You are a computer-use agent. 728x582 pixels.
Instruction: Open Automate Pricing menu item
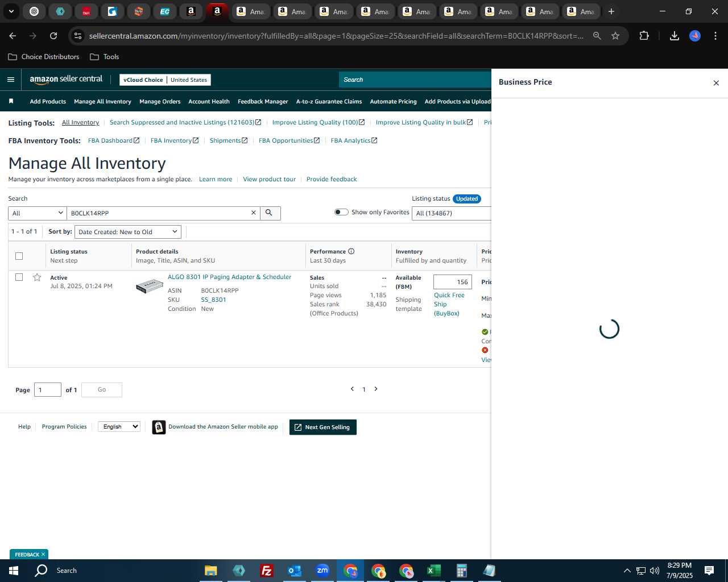[393, 102]
